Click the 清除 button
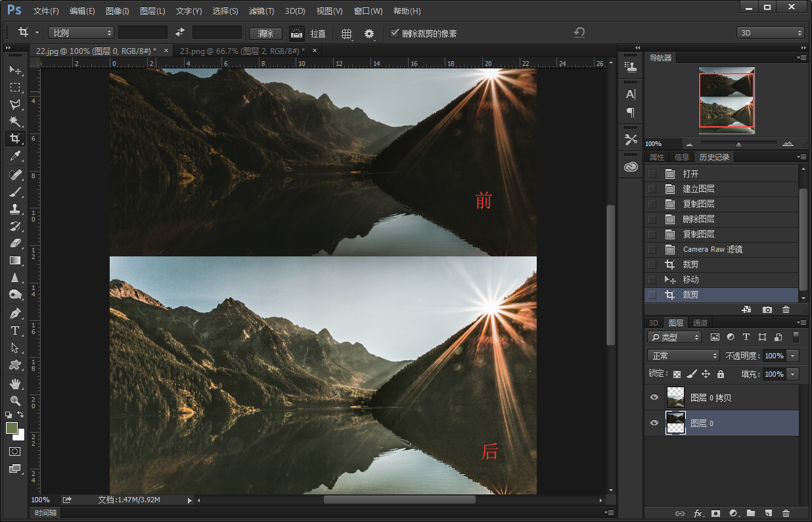 point(265,34)
